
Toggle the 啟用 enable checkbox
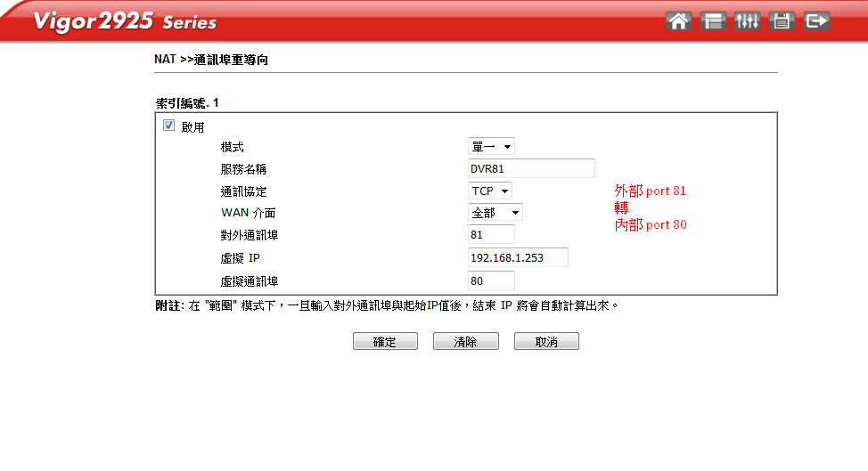coord(169,126)
